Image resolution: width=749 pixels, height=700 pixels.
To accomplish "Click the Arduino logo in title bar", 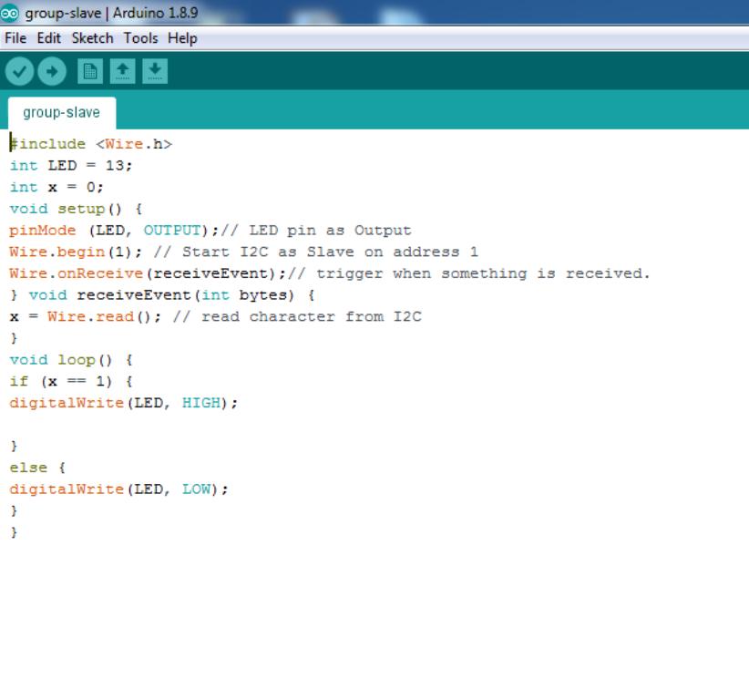I will (x=9, y=13).
